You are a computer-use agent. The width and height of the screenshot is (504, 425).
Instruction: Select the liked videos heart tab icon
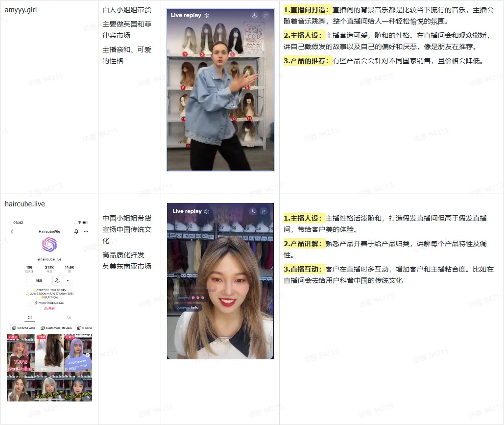tap(69, 318)
